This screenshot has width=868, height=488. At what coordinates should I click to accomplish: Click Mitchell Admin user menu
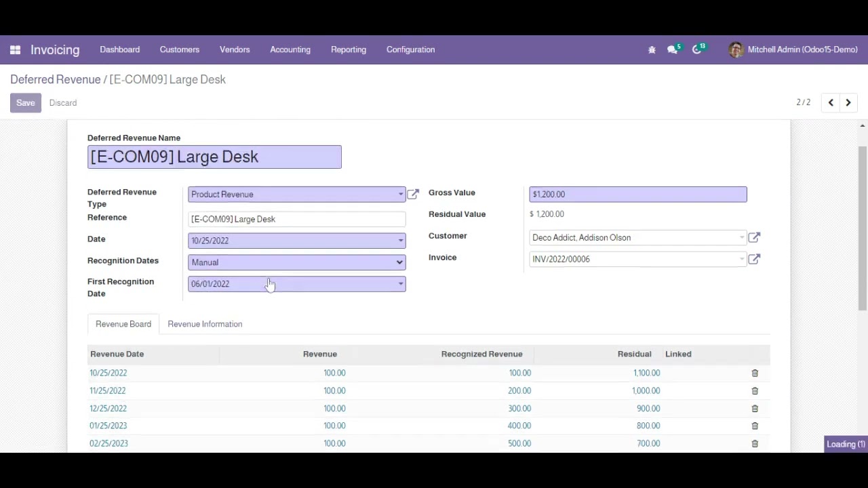[793, 49]
